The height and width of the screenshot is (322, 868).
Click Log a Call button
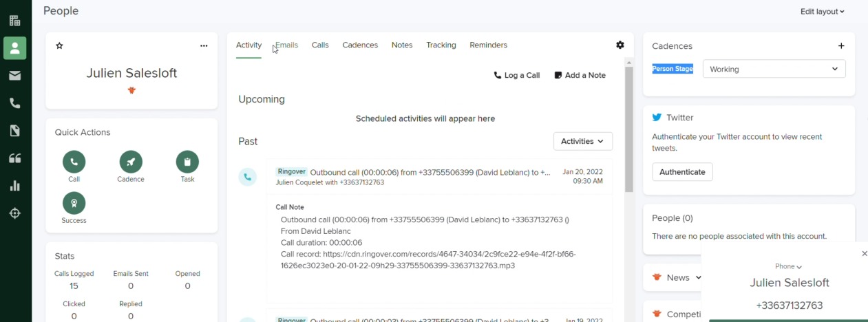click(517, 76)
